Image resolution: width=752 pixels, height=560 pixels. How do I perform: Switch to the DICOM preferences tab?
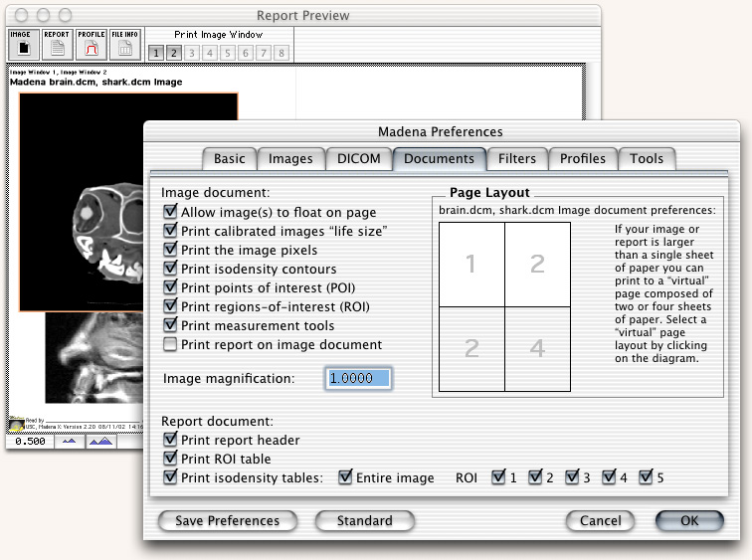356,158
